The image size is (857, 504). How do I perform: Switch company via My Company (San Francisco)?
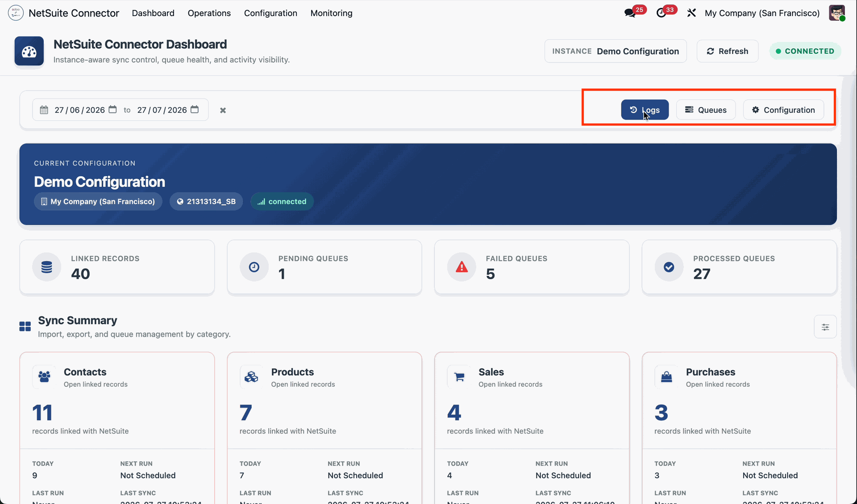tap(762, 13)
